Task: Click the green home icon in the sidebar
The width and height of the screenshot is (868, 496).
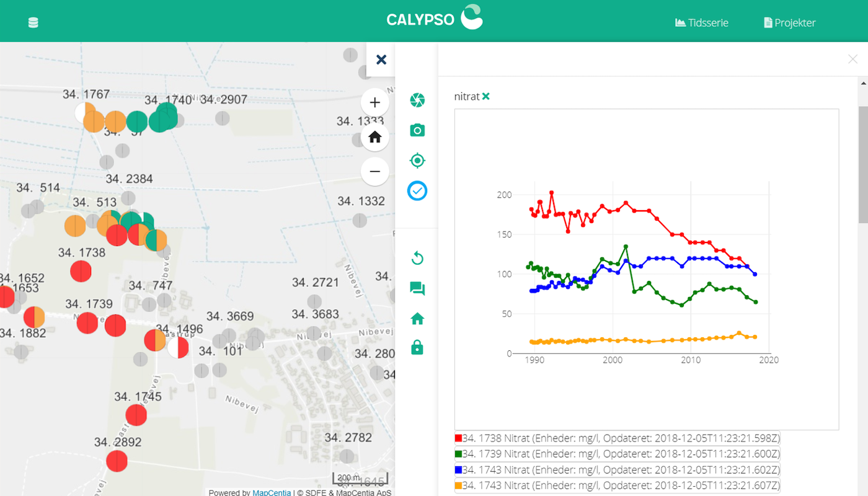Action: [417, 319]
